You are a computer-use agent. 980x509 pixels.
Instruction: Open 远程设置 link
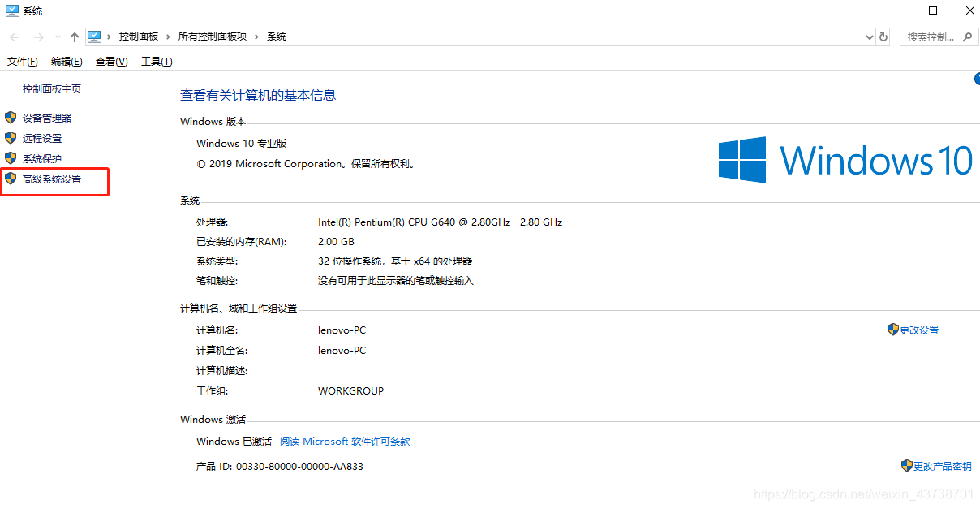coord(42,138)
